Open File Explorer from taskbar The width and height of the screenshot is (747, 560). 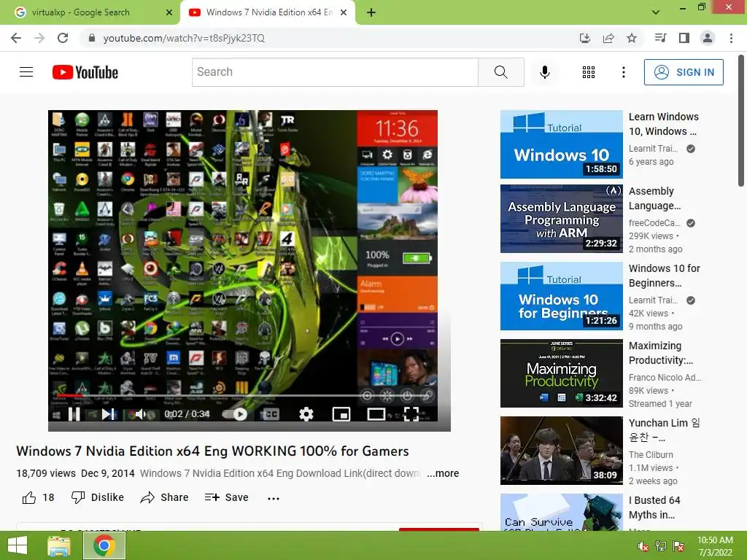(59, 545)
